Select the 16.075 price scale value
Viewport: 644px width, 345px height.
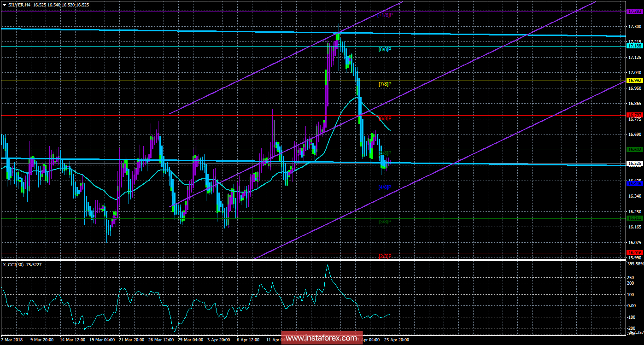pos(635,242)
